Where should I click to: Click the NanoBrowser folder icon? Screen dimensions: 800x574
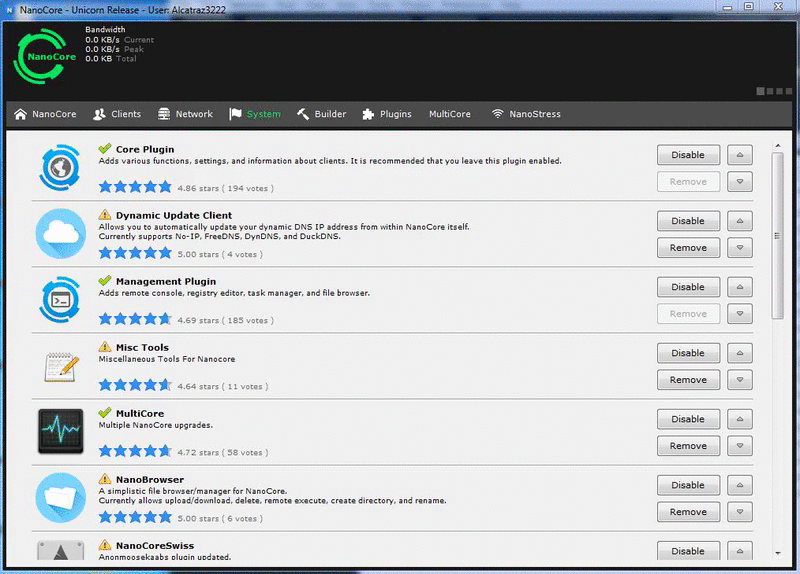click(61, 497)
